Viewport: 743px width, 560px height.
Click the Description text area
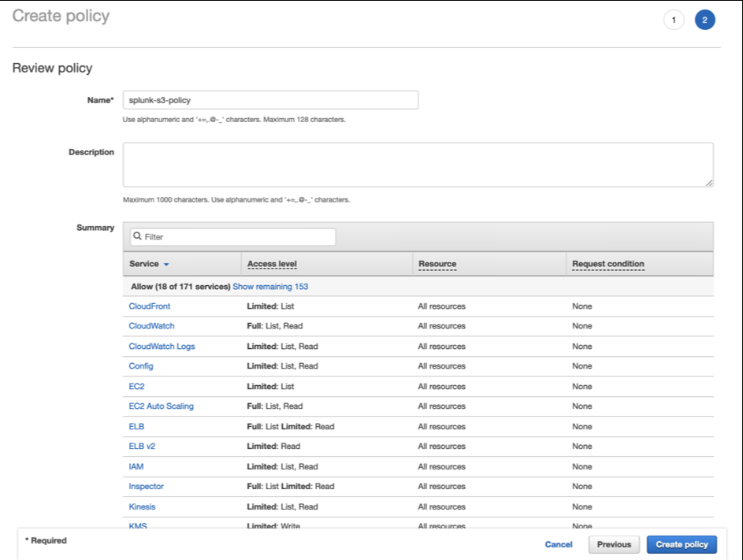418,165
